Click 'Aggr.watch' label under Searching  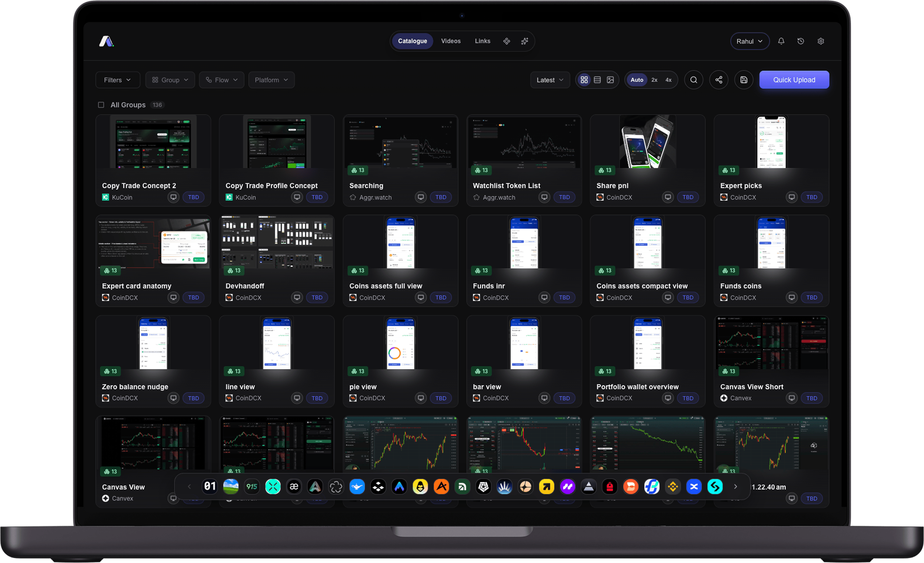coord(375,197)
